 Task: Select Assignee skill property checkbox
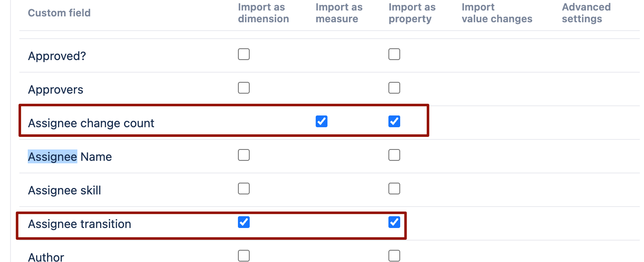394,189
